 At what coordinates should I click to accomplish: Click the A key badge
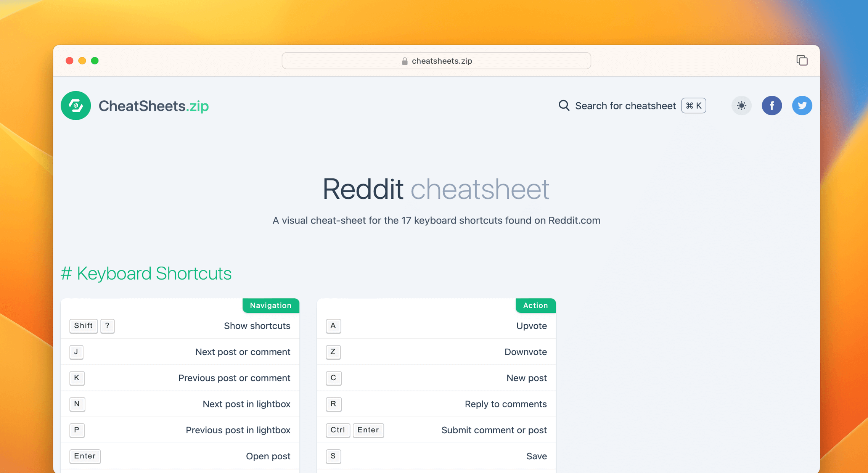333,326
